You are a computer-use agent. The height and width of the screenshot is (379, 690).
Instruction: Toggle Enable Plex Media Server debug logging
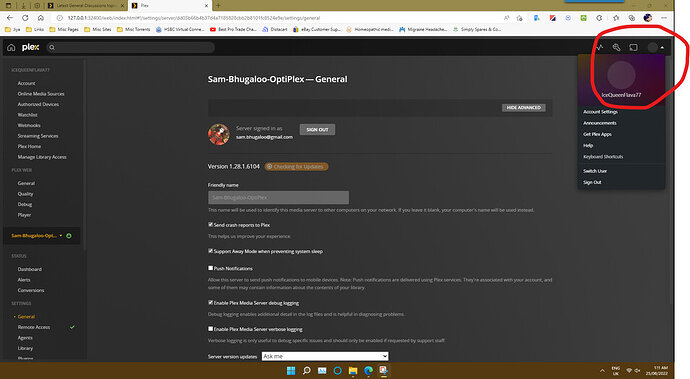tap(210, 302)
